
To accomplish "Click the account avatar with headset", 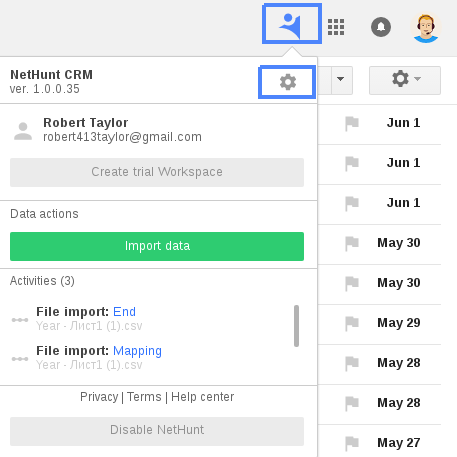I will coord(426,27).
